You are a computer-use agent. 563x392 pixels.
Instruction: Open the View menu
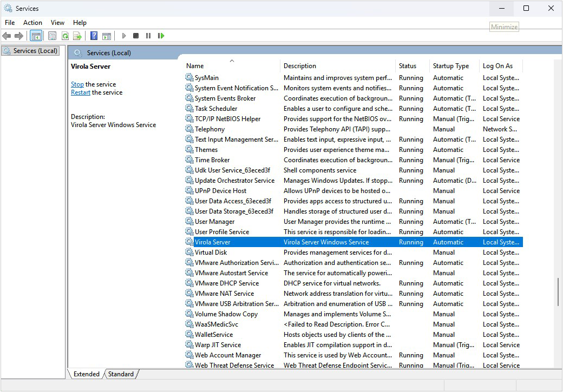tap(57, 23)
